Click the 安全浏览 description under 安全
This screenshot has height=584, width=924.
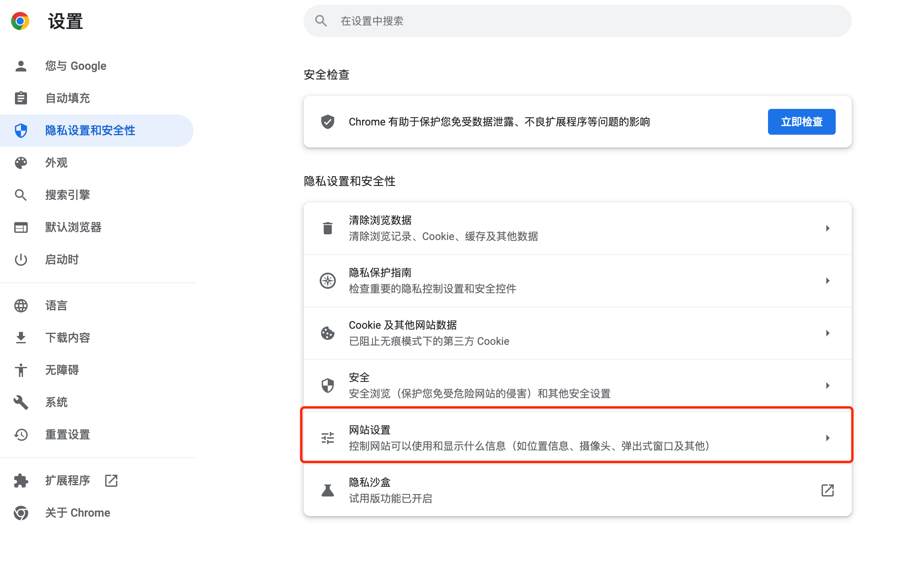(x=480, y=394)
